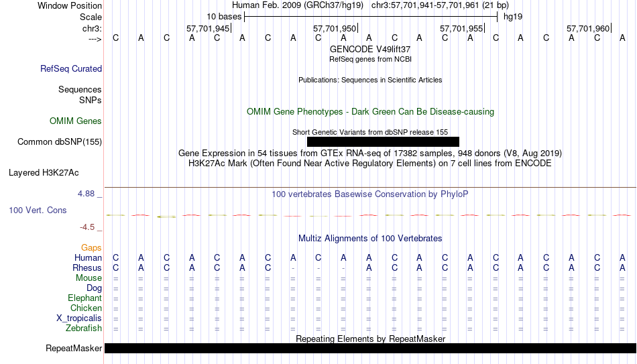637x364 pixels.
Task: Click the -4.5 PhyloP lower scale value
Action: coord(87,227)
